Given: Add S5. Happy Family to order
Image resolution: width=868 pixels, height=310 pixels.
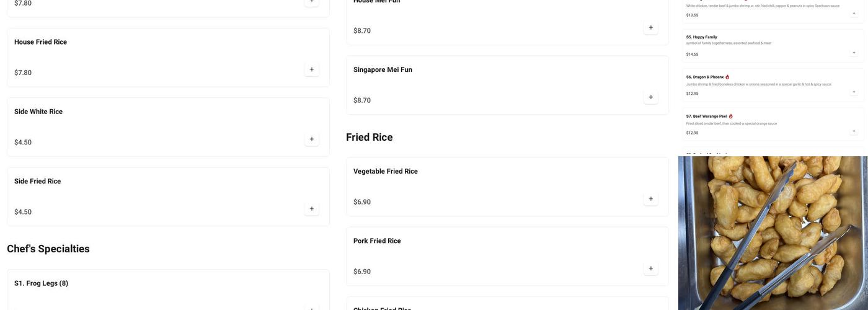Looking at the screenshot, I should pos(854,53).
